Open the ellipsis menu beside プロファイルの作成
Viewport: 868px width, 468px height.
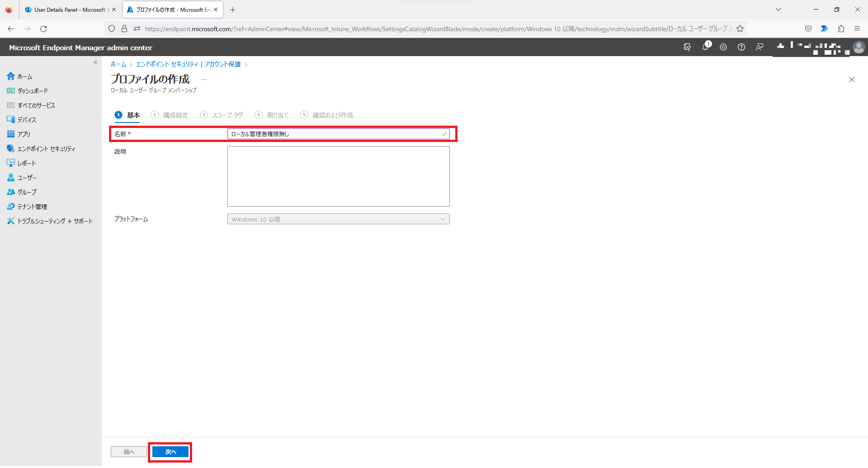[x=204, y=80]
